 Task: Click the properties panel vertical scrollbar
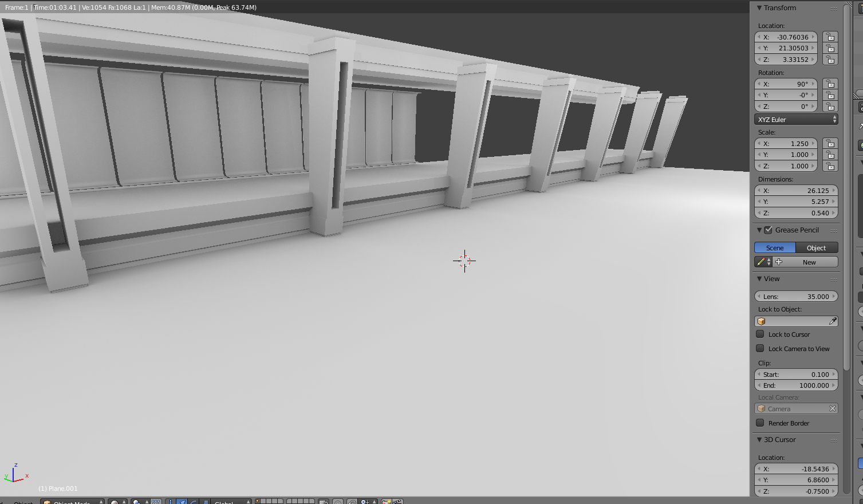click(x=846, y=189)
